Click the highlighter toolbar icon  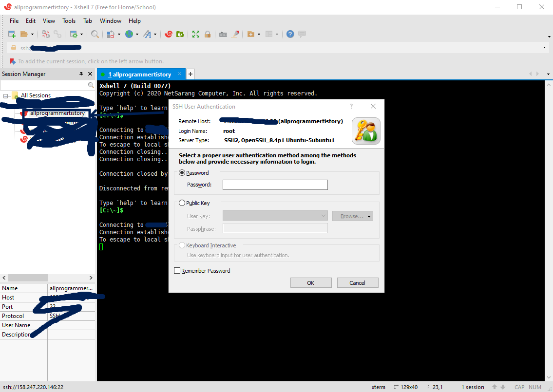point(235,34)
